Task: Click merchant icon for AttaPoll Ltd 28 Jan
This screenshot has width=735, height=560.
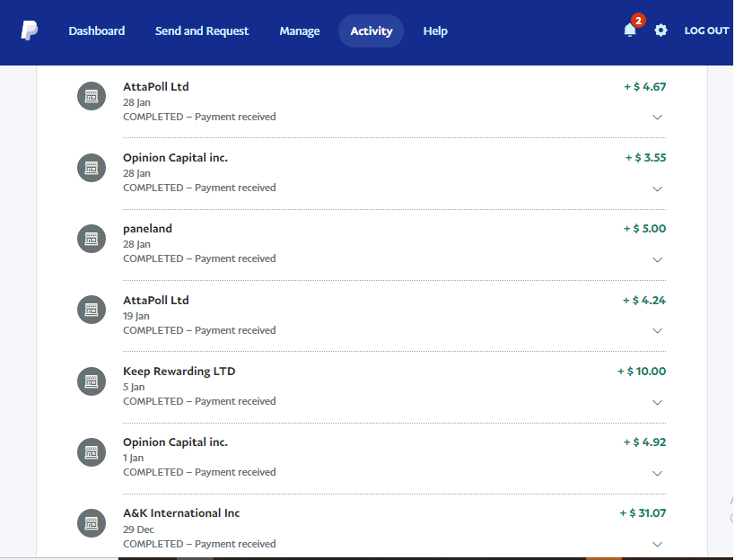Action: (92, 96)
